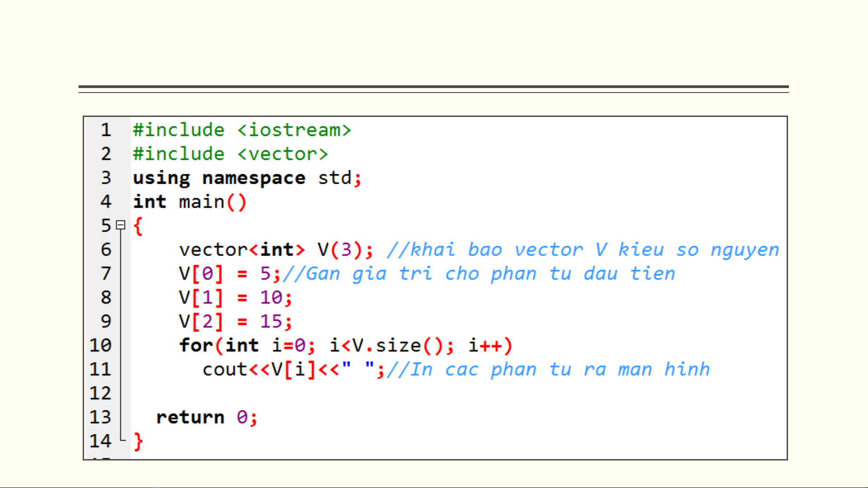Click the 'main' function name
Screen dimensions: 868x488
(202, 202)
